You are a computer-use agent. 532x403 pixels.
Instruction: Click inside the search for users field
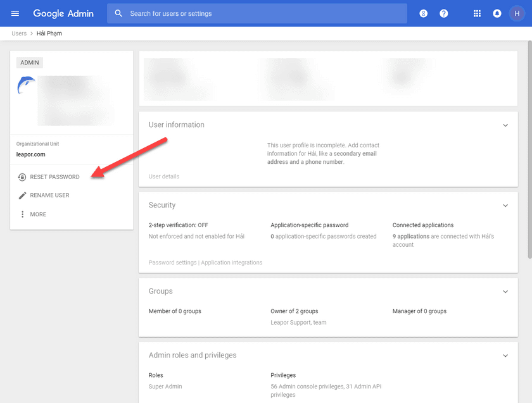point(253,13)
